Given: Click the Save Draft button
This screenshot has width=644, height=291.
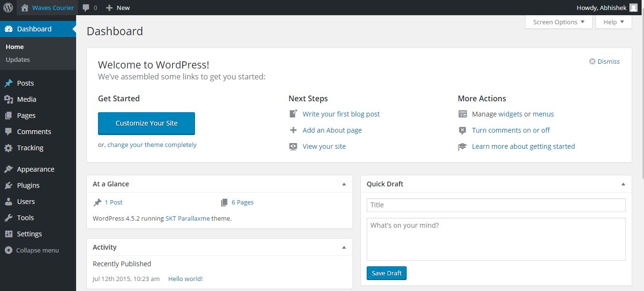Looking at the screenshot, I should point(387,273).
